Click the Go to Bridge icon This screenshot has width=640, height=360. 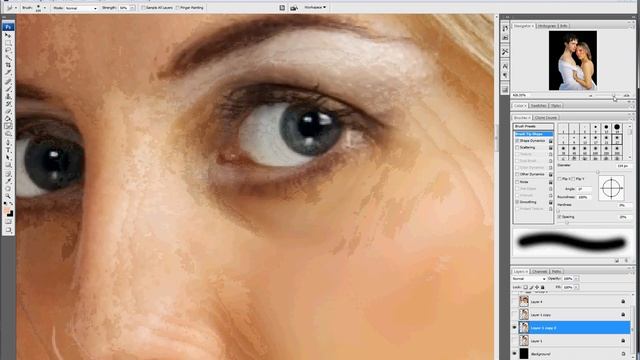tap(294, 7)
